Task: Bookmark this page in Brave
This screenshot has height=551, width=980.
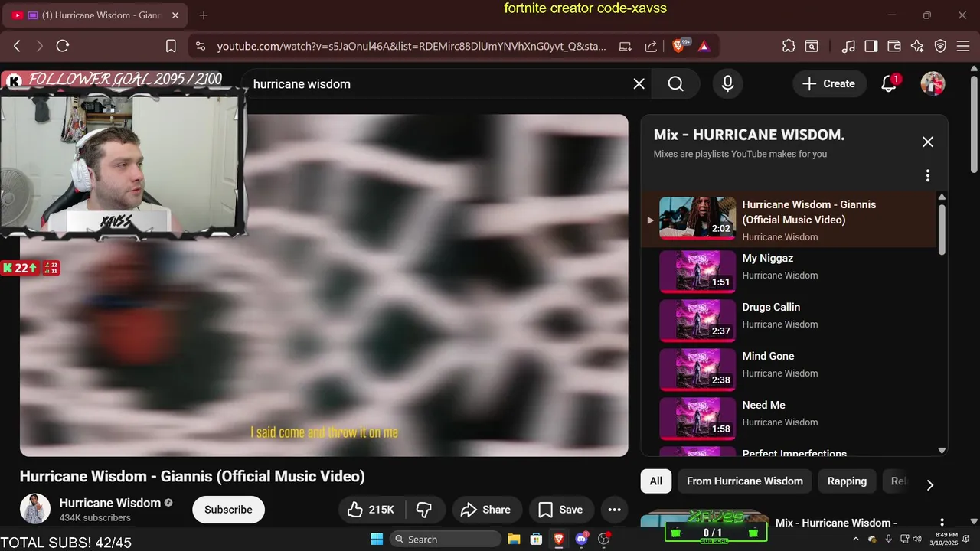Action: point(171,46)
